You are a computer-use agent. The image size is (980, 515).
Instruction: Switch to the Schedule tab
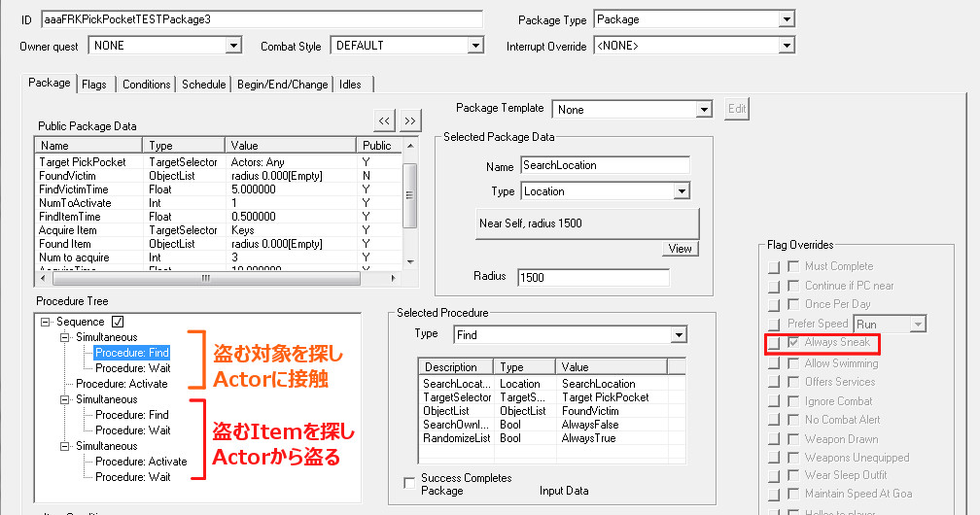(204, 85)
